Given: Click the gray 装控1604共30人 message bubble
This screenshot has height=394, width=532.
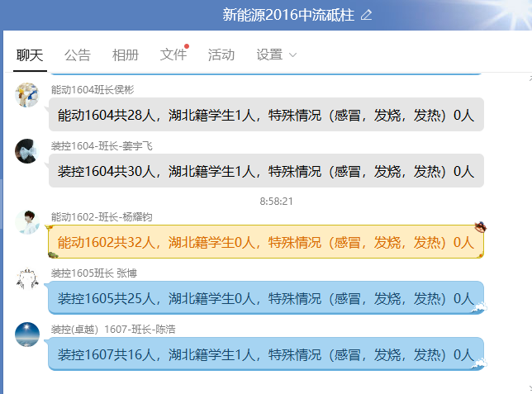Looking at the screenshot, I should click(265, 171).
